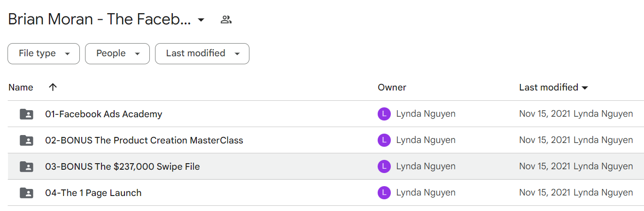Image resolution: width=644 pixels, height=211 pixels.
Task: Expand the Brian Moran folder title menu
Action: point(201,20)
